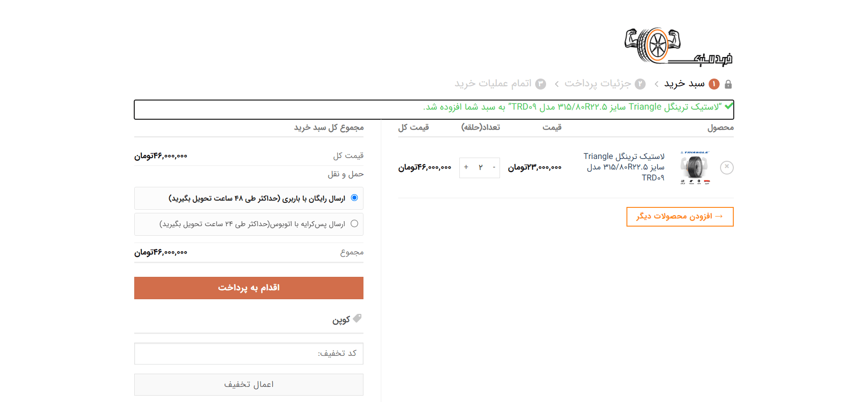Click the coupon tag icon
This screenshot has width=868, height=402.
coord(357,318)
